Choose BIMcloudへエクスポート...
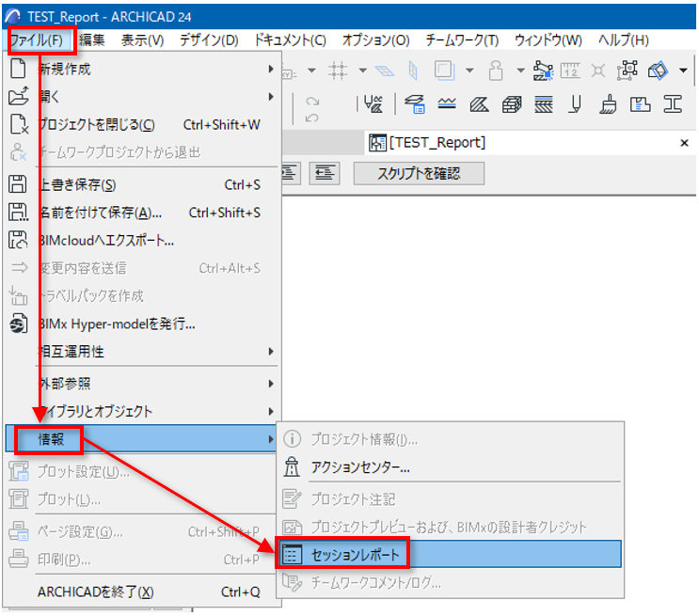 click(x=142, y=241)
